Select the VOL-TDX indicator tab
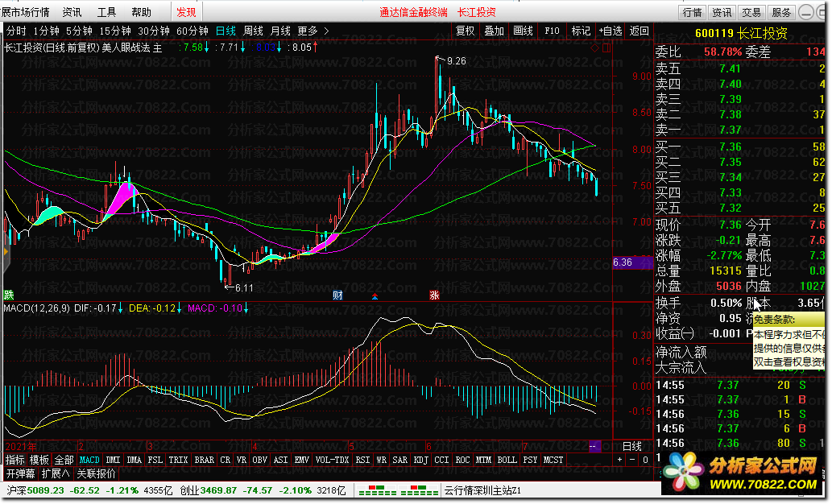Image resolution: width=832 pixels, height=504 pixels. click(332, 460)
